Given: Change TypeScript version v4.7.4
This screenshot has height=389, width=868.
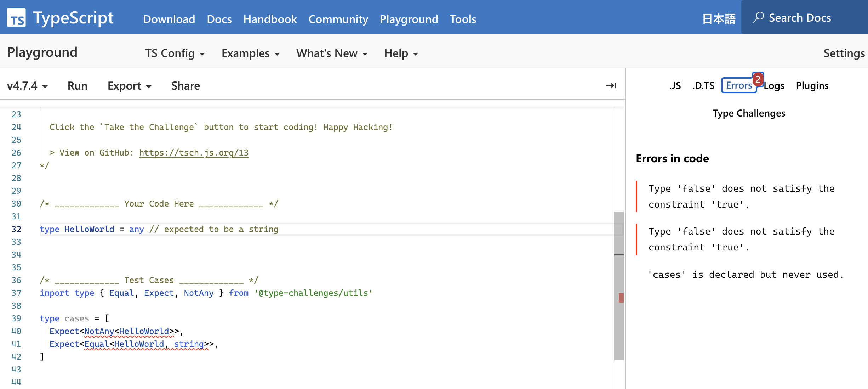Looking at the screenshot, I should pyautogui.click(x=27, y=86).
